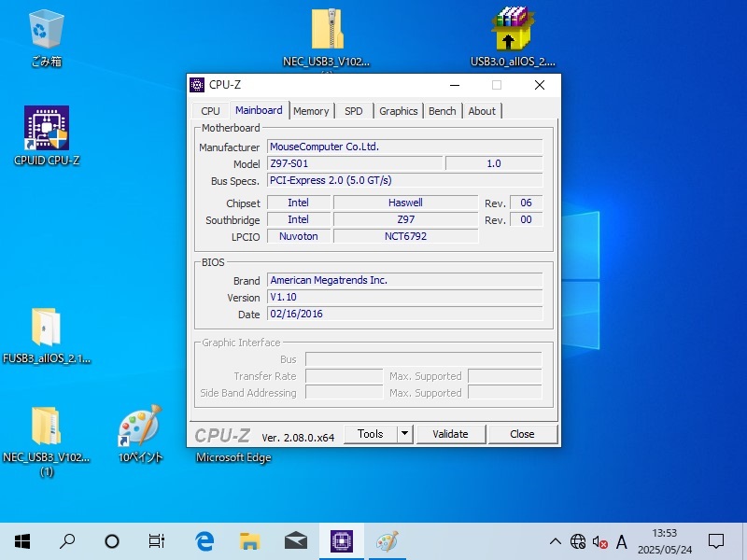Click BIOS Brand American Megatrends Inc.
Viewport: 747px width, 560px height.
404,280
